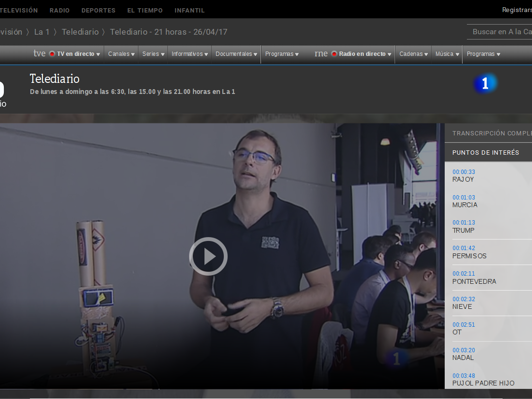Click the tve logo in navigation bar
Image resolution: width=532 pixels, height=399 pixels.
tap(40, 54)
